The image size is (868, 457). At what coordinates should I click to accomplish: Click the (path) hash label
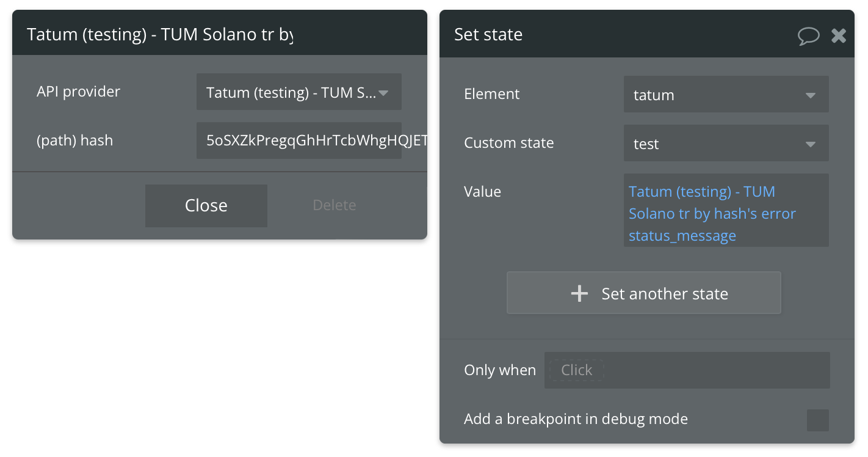(75, 141)
